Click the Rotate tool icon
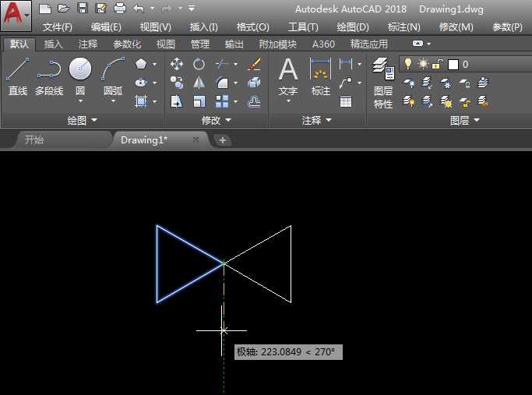The width and height of the screenshot is (532, 395). pyautogui.click(x=199, y=64)
